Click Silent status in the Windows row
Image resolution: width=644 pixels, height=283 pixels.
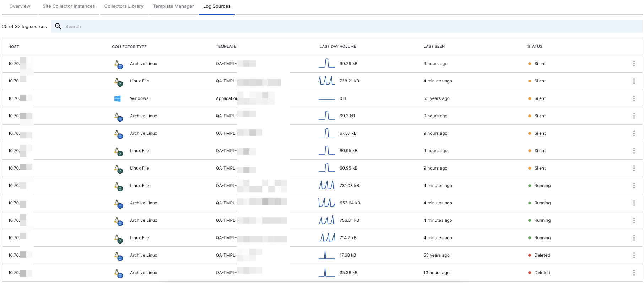(x=537, y=98)
